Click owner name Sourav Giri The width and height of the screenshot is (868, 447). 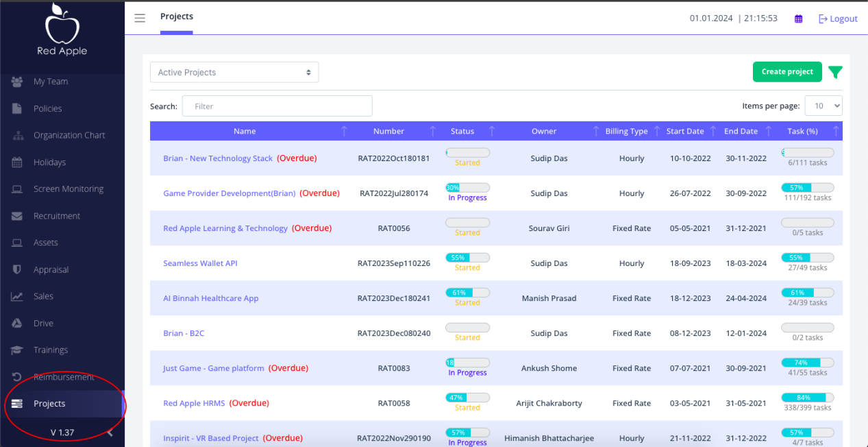click(549, 228)
